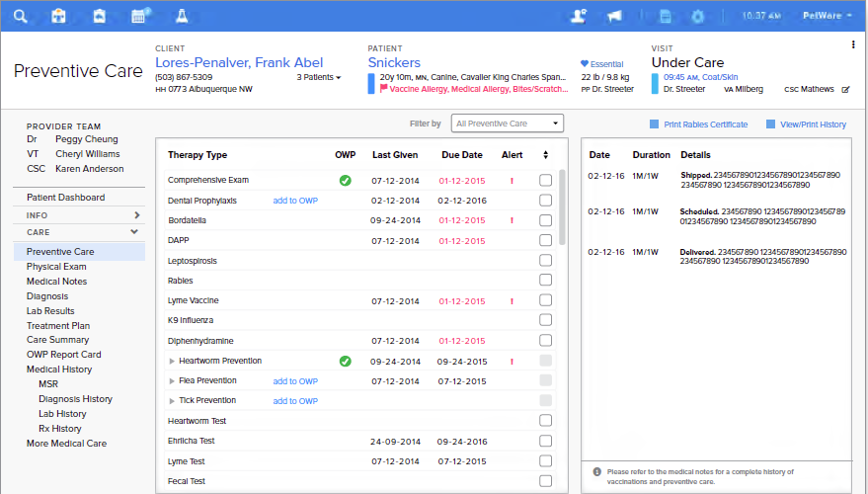Check the Diphenhydramine checkbox
868x494 pixels.
tap(546, 340)
